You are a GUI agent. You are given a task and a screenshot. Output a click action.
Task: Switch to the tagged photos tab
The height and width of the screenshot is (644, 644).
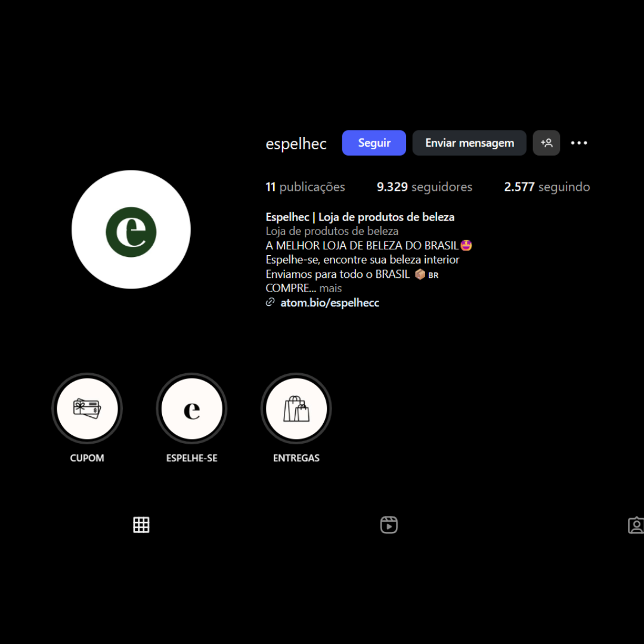pos(636,525)
